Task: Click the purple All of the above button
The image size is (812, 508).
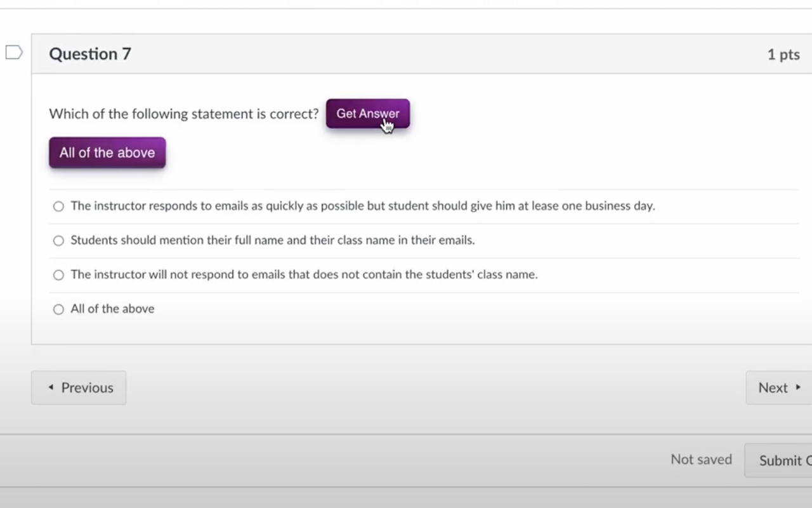Action: pyautogui.click(x=107, y=152)
